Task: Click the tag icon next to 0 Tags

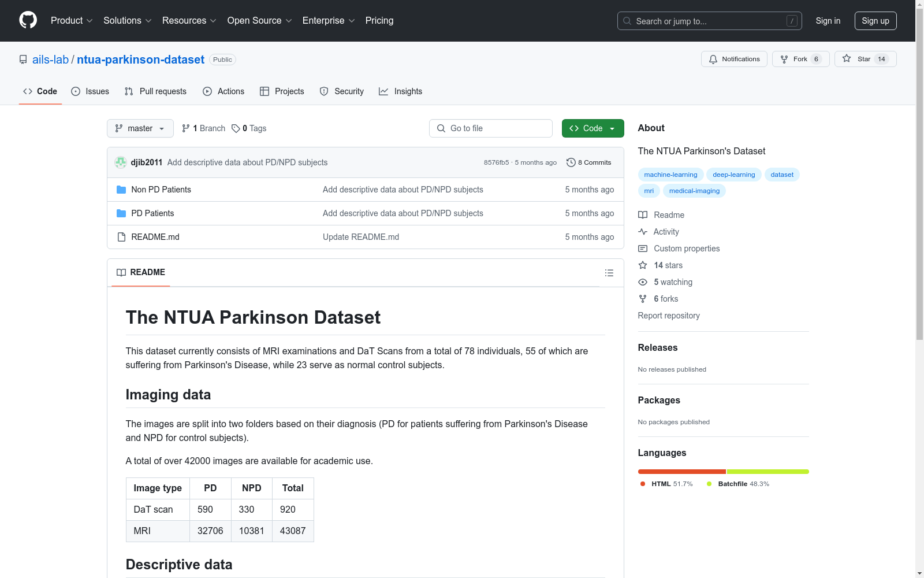Action: (x=236, y=128)
